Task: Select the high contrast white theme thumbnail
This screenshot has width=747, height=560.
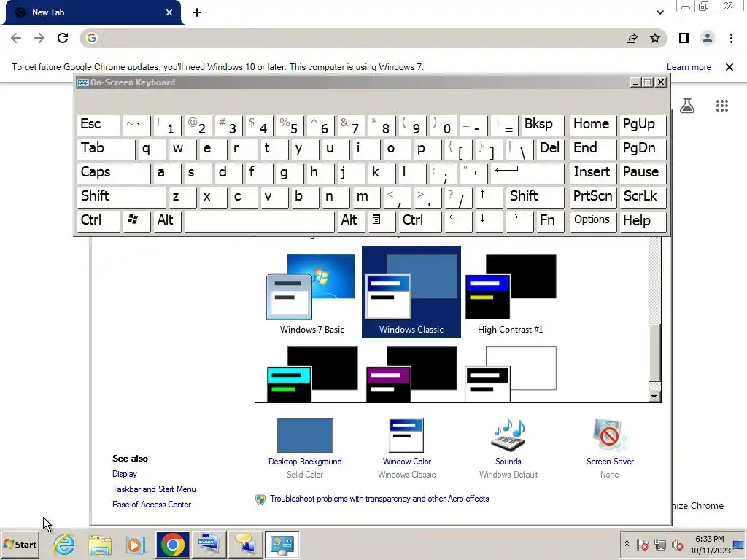Action: coord(510,374)
